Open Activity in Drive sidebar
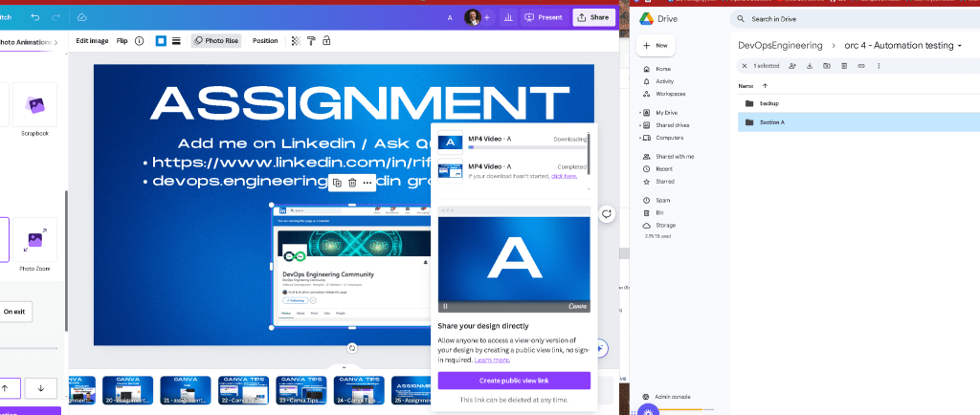 (x=664, y=81)
